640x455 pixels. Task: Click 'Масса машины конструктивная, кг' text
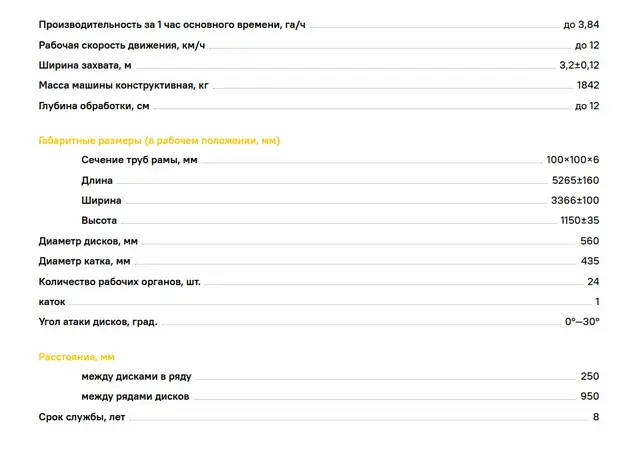click(123, 85)
